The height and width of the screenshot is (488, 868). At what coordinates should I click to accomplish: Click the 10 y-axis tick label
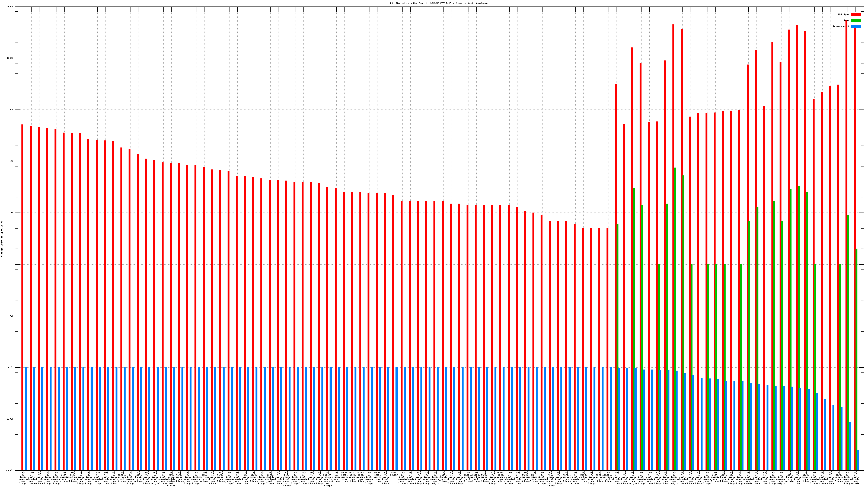pos(12,213)
